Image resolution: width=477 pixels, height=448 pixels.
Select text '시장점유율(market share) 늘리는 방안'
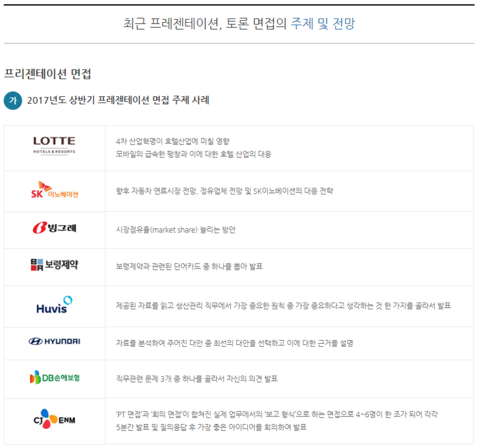(175, 230)
